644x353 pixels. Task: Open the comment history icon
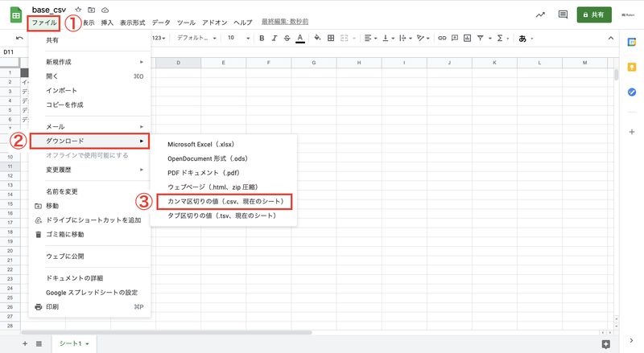(x=563, y=14)
